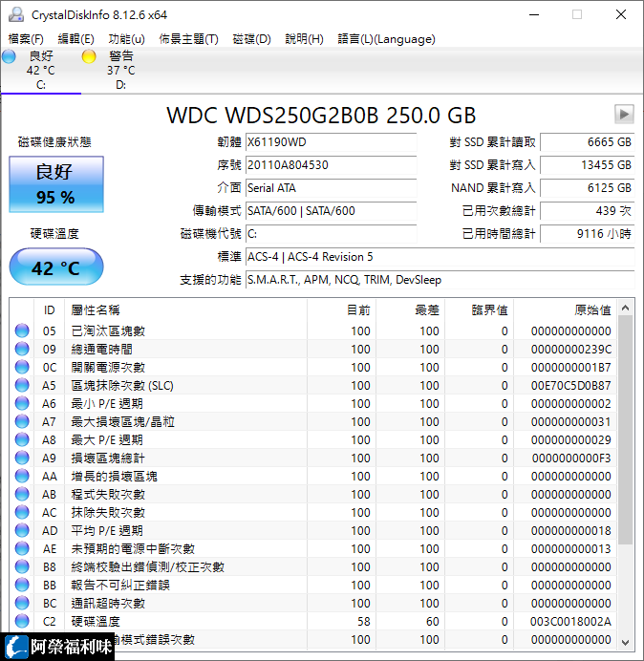Click the firmware field X61190WD
The width and height of the screenshot is (644, 661).
pos(331,142)
